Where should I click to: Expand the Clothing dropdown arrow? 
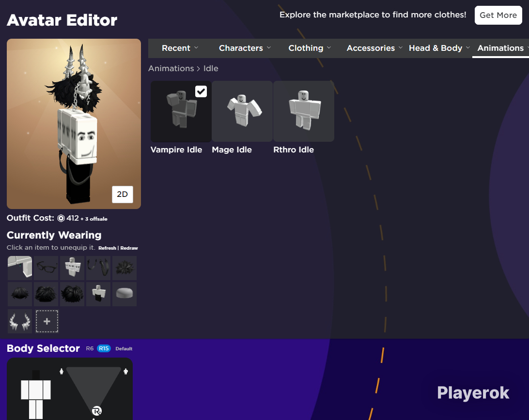329,47
